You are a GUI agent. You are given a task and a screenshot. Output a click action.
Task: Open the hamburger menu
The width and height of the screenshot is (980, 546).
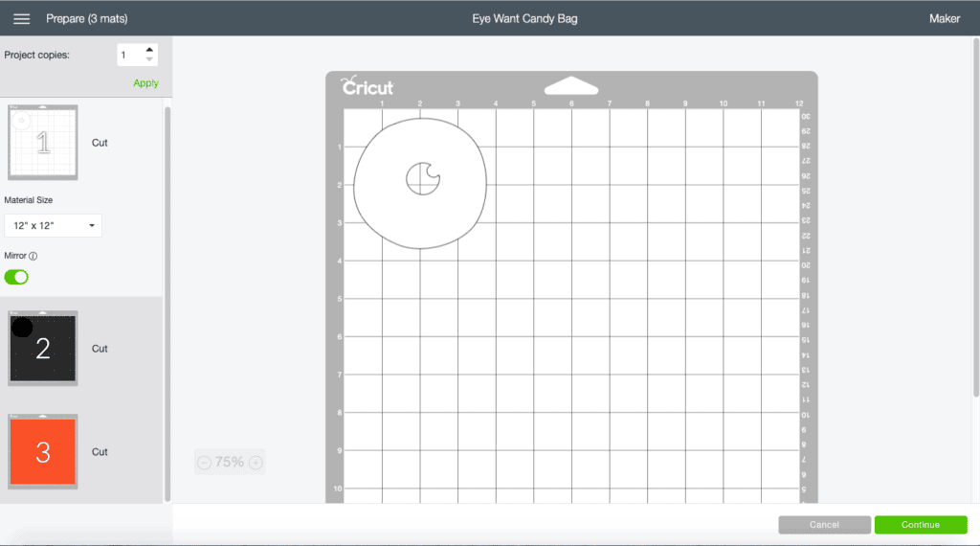click(21, 18)
